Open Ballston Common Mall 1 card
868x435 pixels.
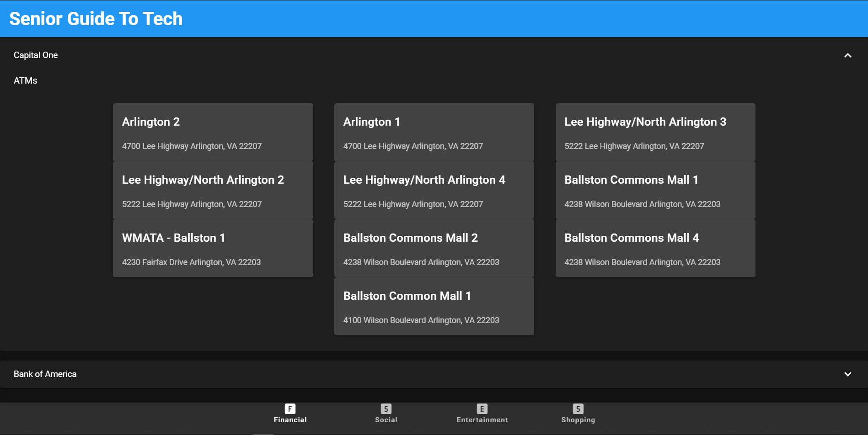(x=434, y=306)
